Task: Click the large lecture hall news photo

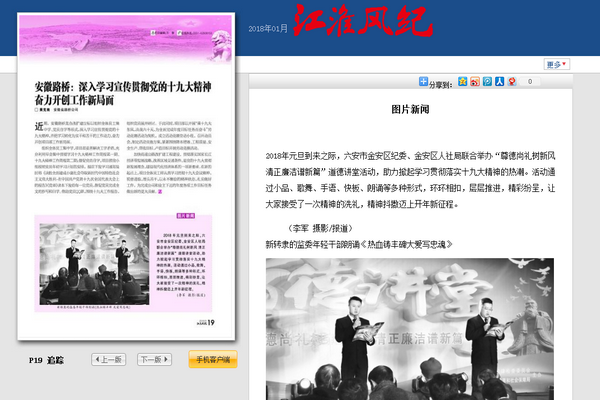Action: point(425,328)
